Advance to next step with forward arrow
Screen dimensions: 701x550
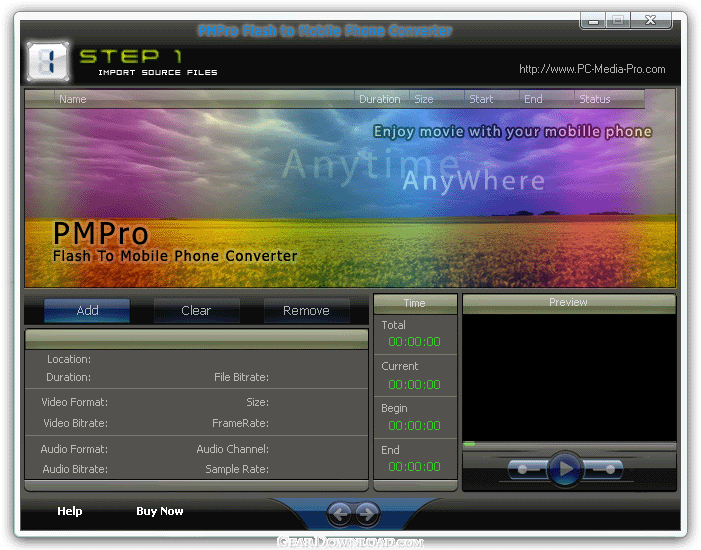point(367,514)
